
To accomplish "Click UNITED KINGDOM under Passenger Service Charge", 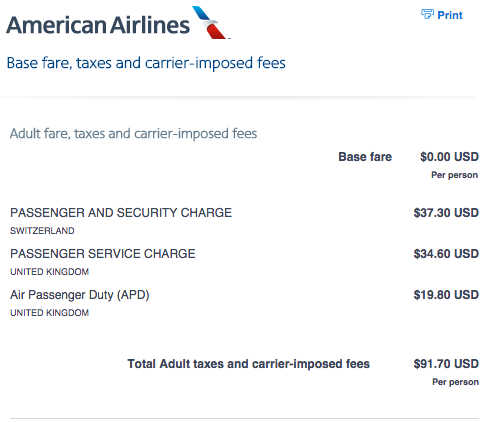I will coord(50,272).
